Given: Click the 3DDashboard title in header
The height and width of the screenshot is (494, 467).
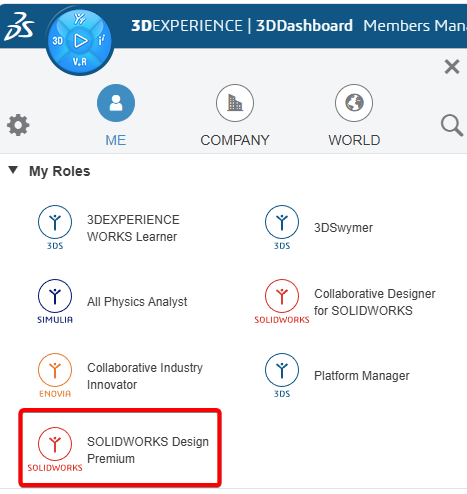Looking at the screenshot, I should [304, 26].
